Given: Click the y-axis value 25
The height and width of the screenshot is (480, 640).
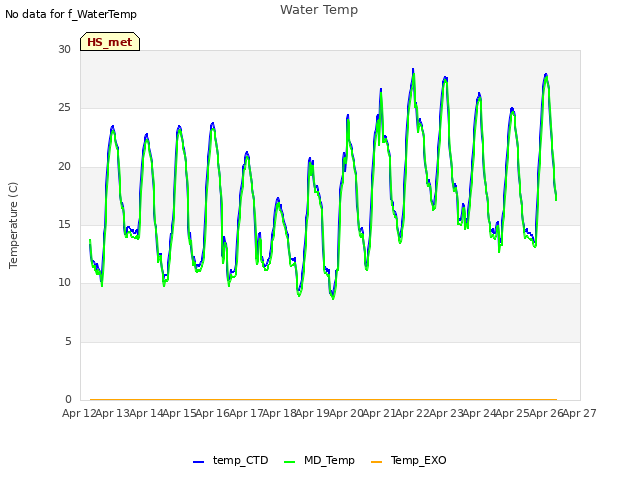Looking at the screenshot, I should (64, 107).
